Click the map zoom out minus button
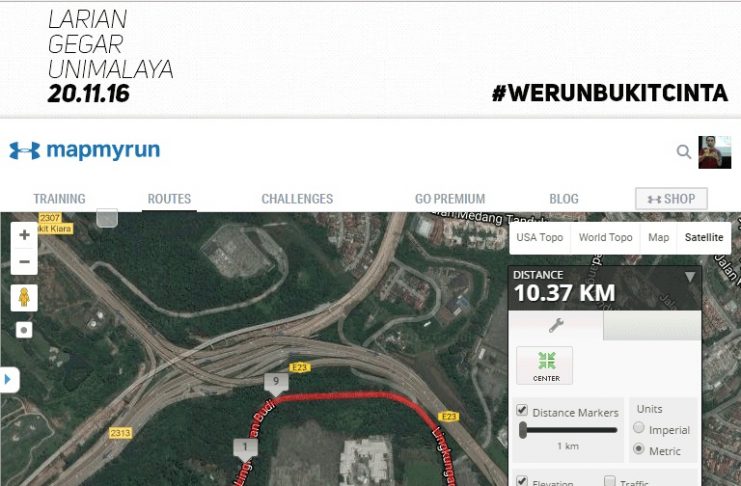This screenshot has width=741, height=486. 24,261
